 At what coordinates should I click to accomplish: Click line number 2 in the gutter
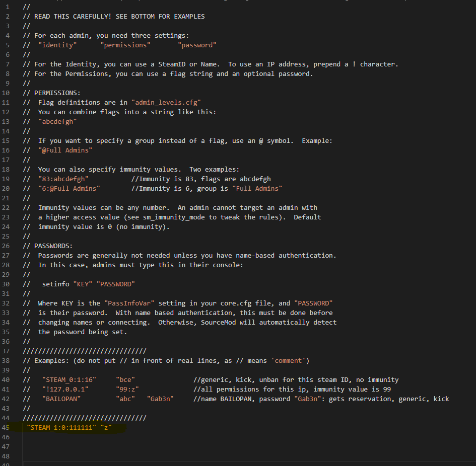[7, 17]
